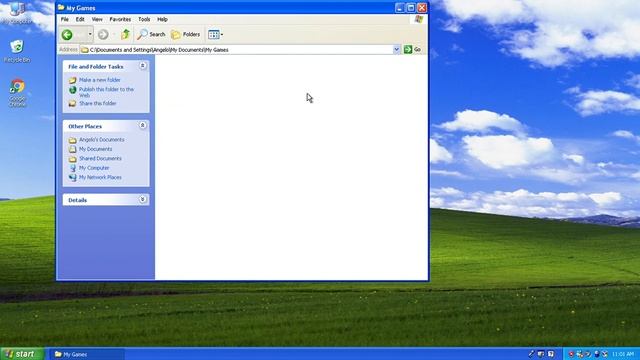Click the greyed Forward arrow button
The image size is (640, 360).
(x=103, y=35)
